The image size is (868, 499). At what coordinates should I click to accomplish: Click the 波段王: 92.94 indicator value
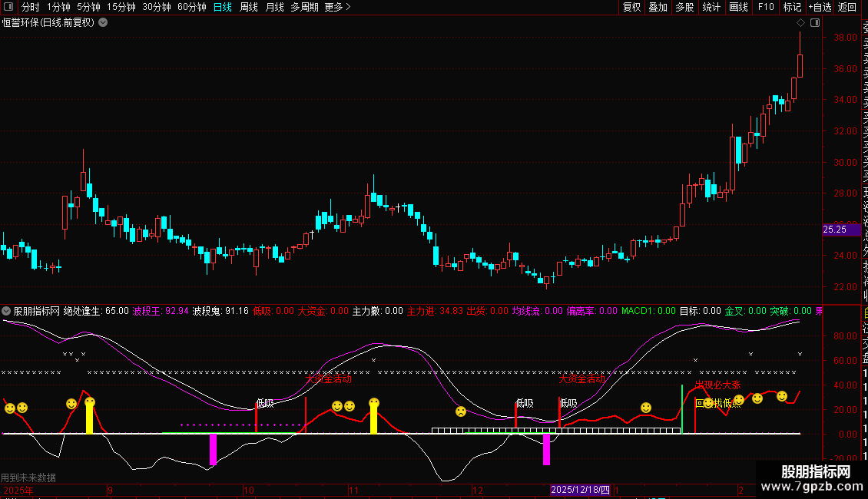161,311
